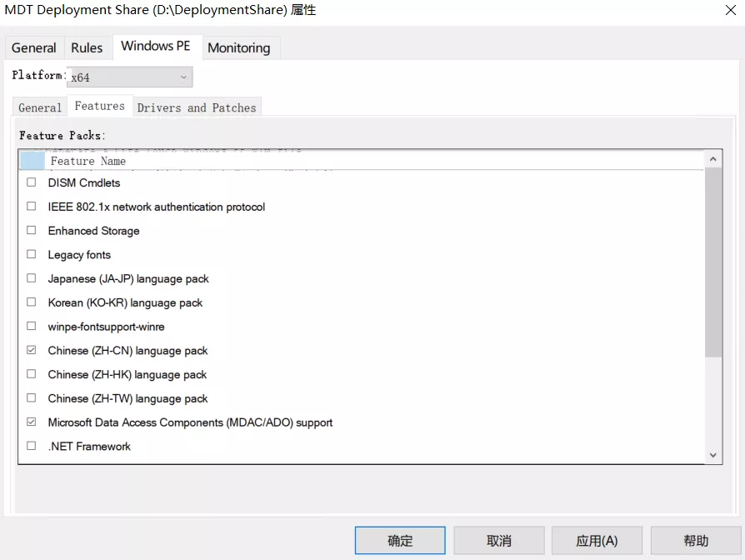Check IEEE 802.1x network authentication protocol

pos(32,207)
